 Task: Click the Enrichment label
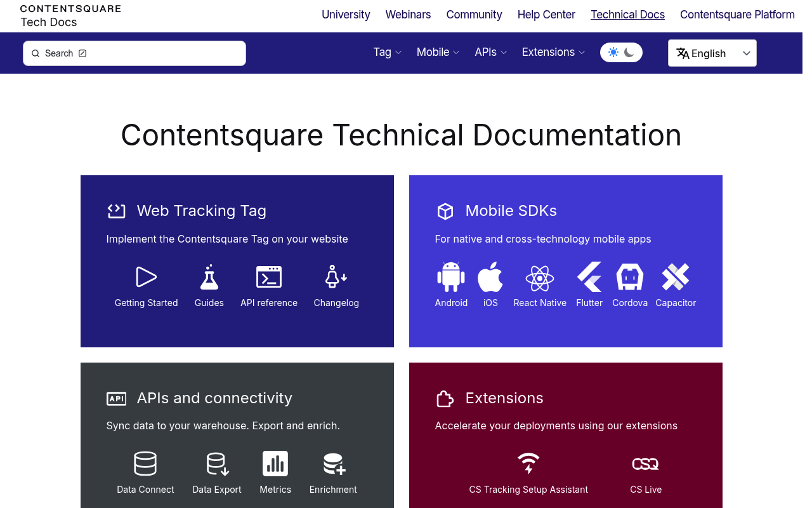(333, 490)
